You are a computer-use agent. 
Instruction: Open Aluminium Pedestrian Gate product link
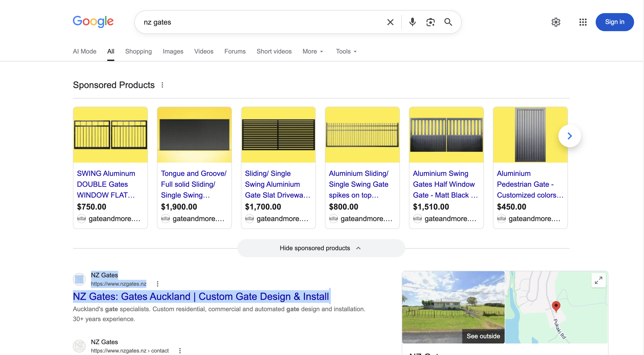pyautogui.click(x=530, y=184)
